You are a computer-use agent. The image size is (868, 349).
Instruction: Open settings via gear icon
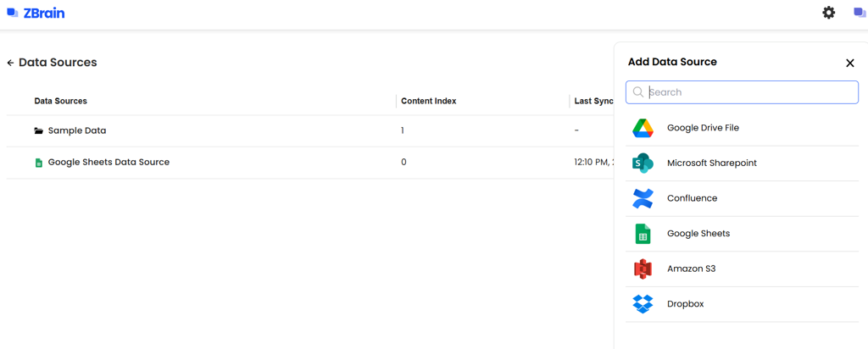click(x=829, y=13)
